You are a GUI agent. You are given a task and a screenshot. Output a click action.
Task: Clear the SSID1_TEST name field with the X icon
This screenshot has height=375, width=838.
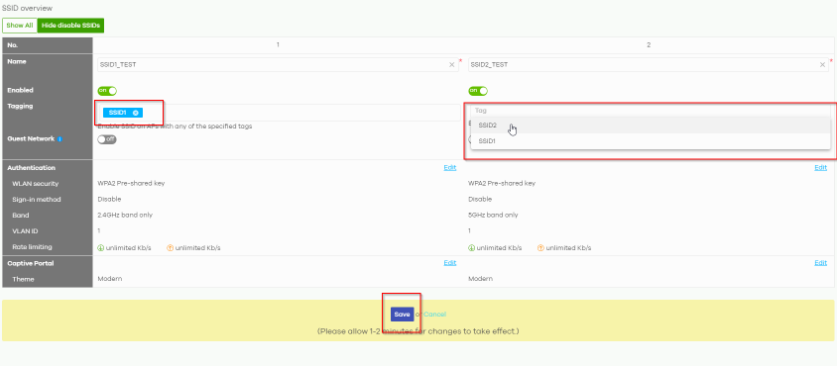pos(452,65)
